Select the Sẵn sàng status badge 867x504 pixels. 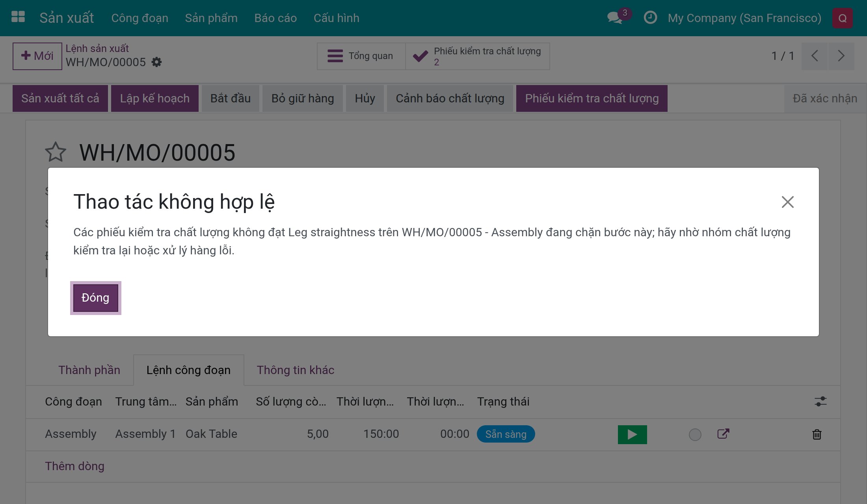506,434
